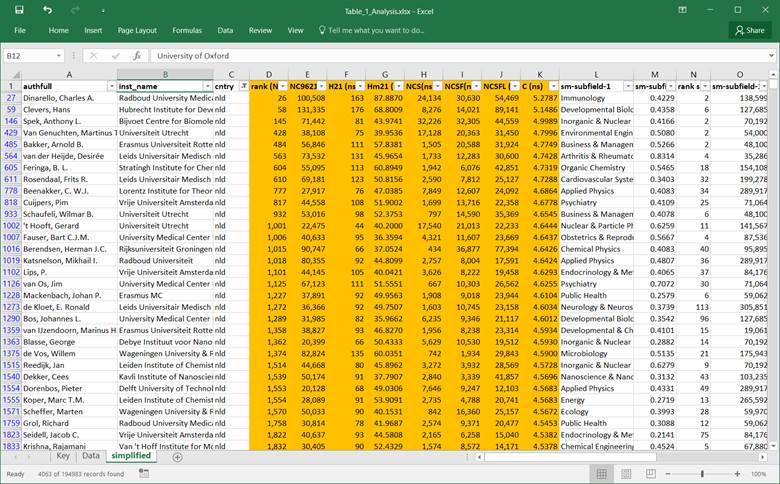Image resolution: width=780 pixels, height=484 pixels.
Task: Click the previous sheet navigation arrow
Action: click(x=16, y=457)
